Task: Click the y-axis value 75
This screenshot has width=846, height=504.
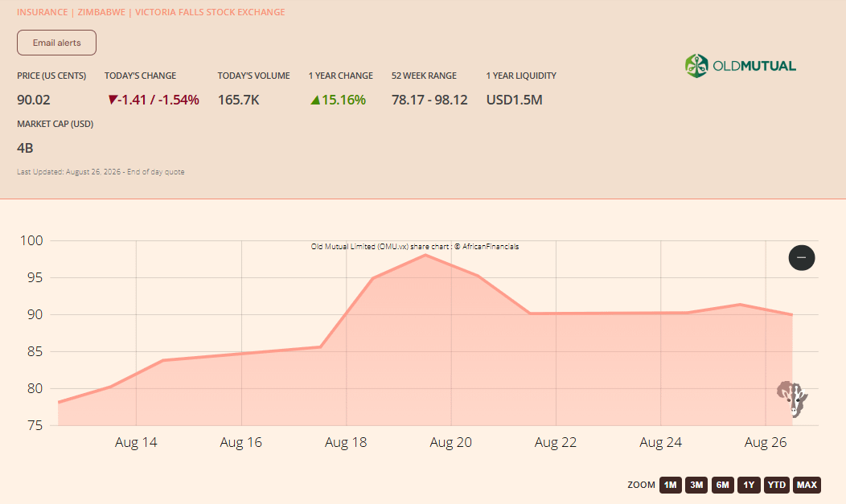Action: (x=35, y=425)
